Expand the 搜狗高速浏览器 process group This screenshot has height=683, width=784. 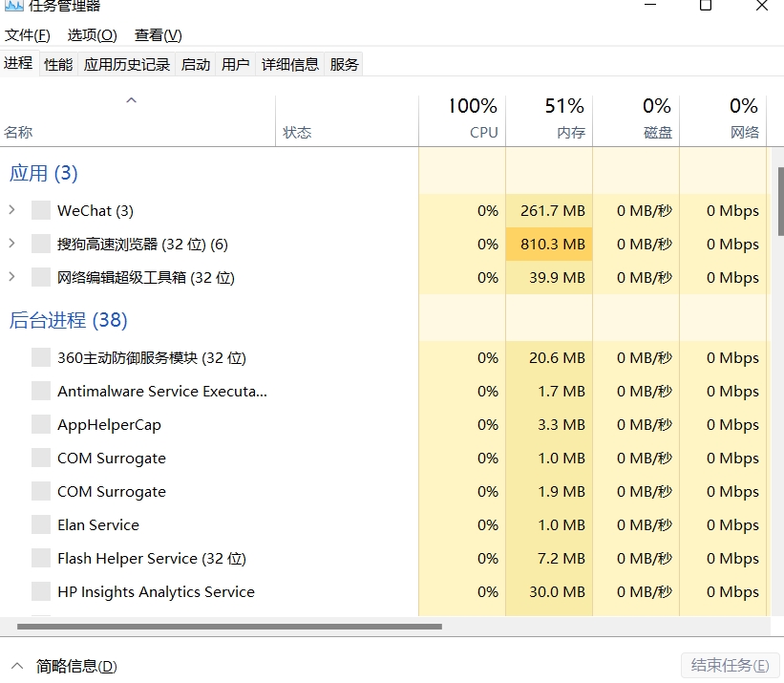point(12,244)
